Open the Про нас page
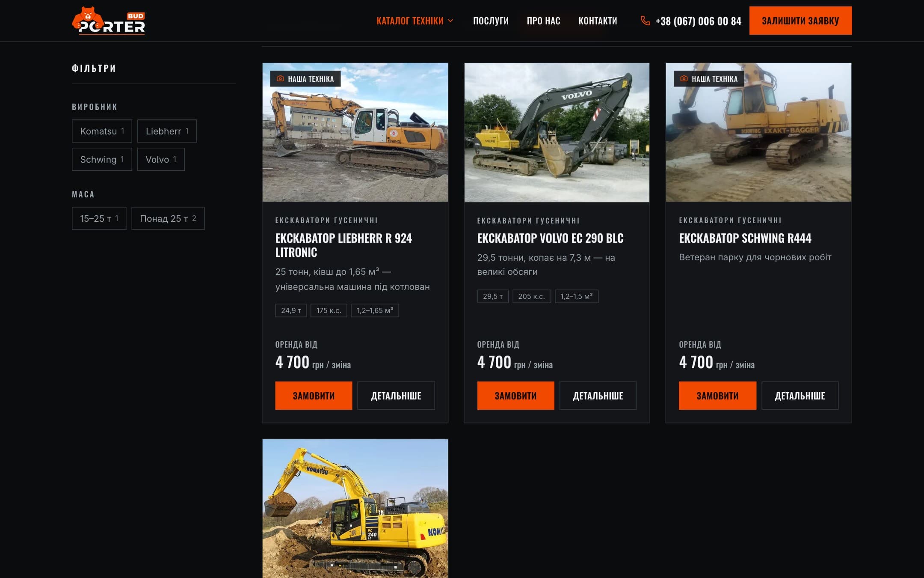The height and width of the screenshot is (578, 924). point(543,21)
